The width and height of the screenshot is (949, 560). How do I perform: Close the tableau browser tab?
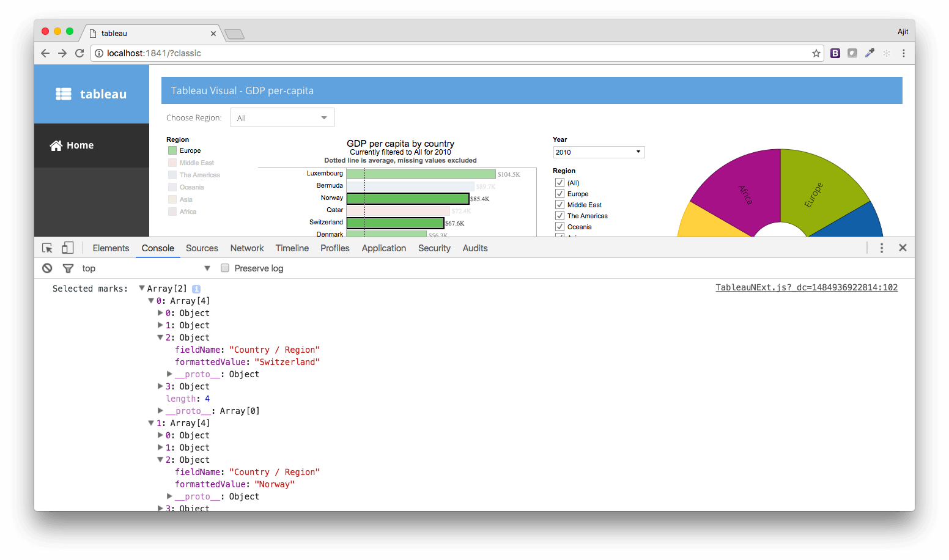tap(213, 34)
